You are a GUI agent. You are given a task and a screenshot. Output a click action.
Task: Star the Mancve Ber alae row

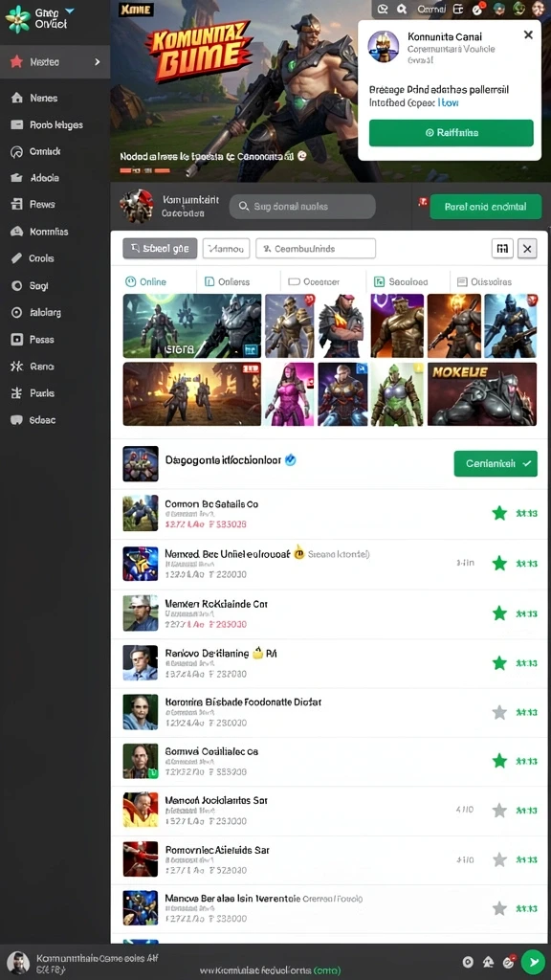[499, 908]
